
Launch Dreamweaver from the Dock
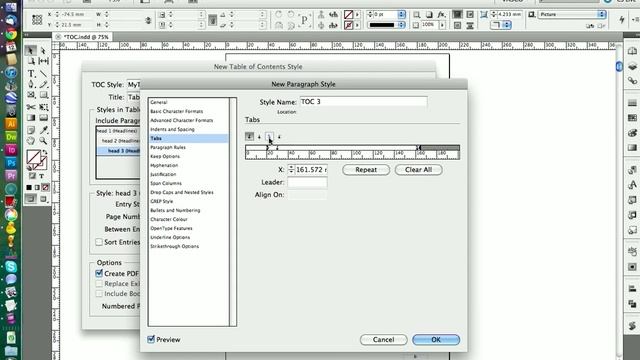pos(11,137)
